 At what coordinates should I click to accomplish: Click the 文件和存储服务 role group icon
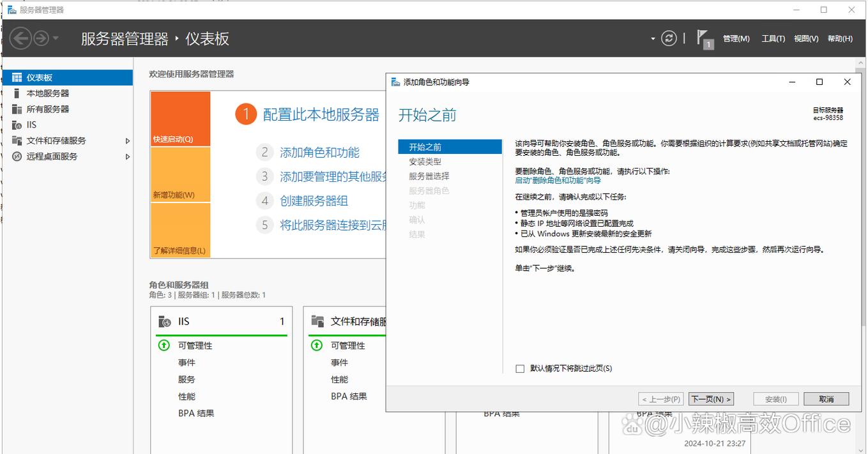pos(317,321)
